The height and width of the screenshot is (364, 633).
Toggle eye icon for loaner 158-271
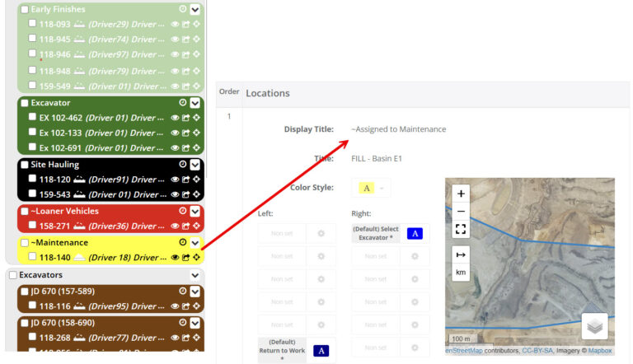[175, 226]
